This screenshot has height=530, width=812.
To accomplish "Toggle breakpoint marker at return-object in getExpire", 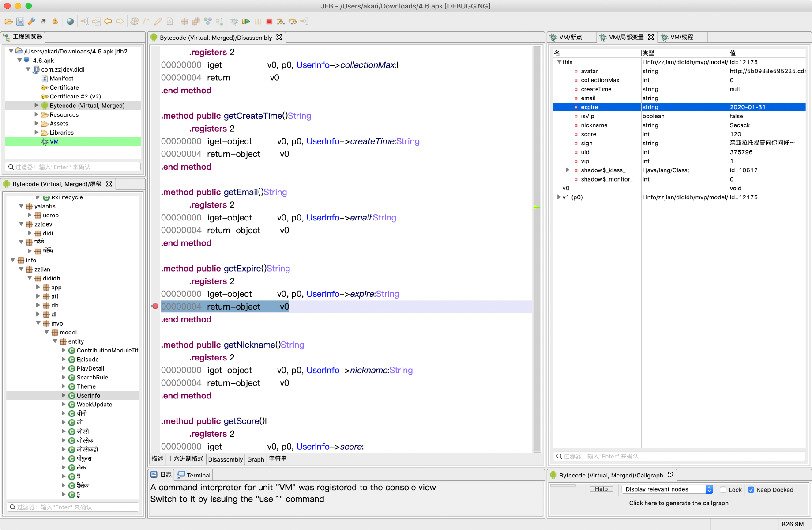I will [155, 306].
